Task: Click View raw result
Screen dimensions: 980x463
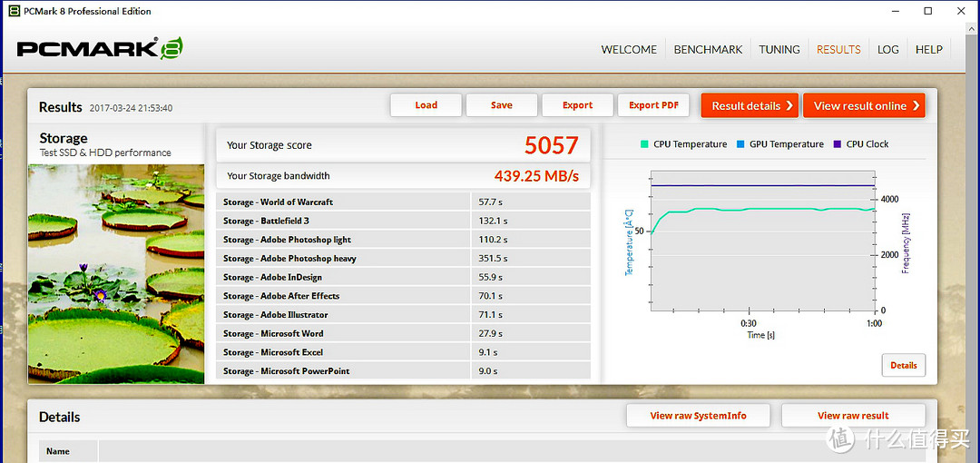Action: pyautogui.click(x=853, y=416)
